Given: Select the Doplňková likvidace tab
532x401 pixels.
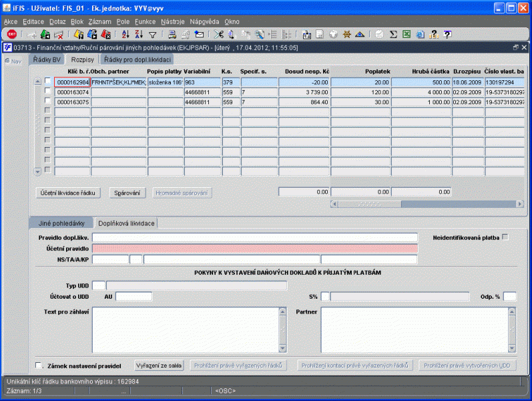Looking at the screenshot, I should (126, 223).
